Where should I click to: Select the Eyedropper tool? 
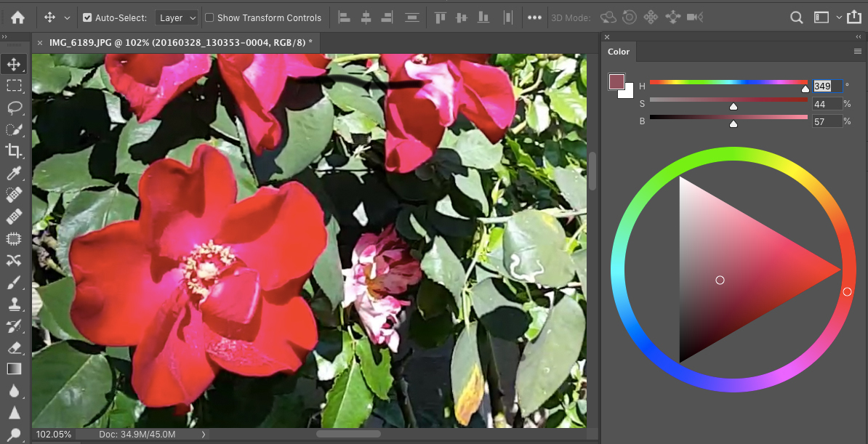[14, 173]
